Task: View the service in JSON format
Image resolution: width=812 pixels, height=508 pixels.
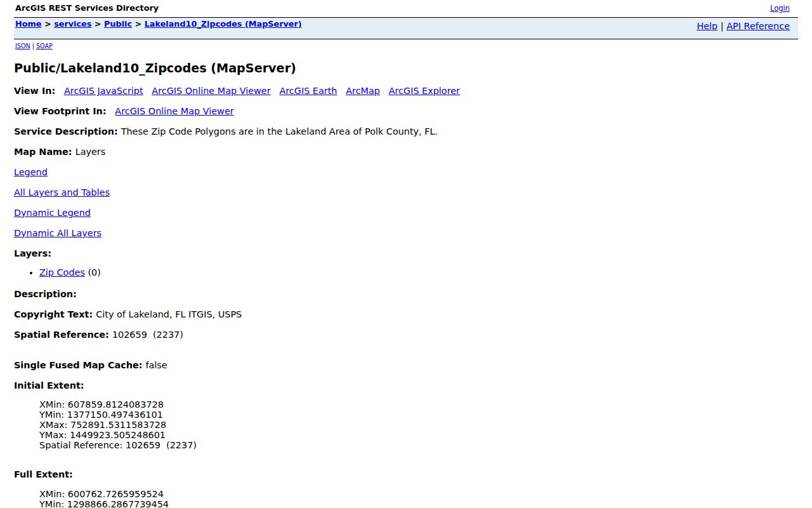Action: click(23, 46)
